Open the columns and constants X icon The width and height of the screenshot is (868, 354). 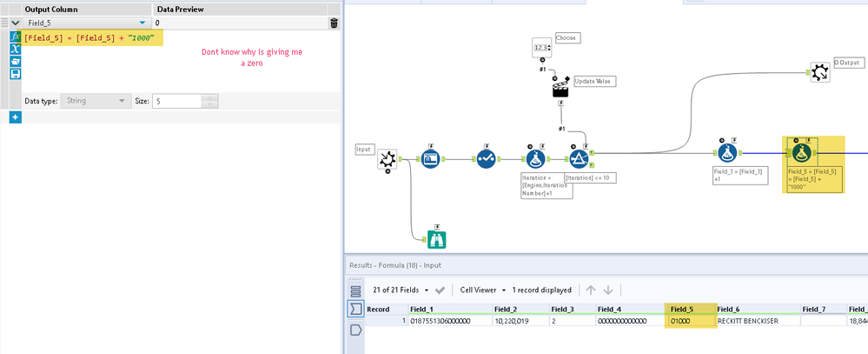click(16, 49)
